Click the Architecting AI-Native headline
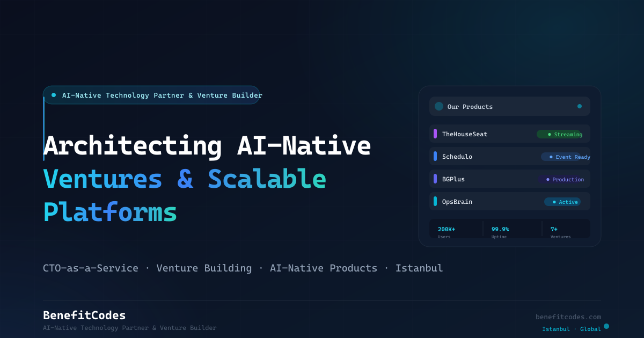 (207, 145)
